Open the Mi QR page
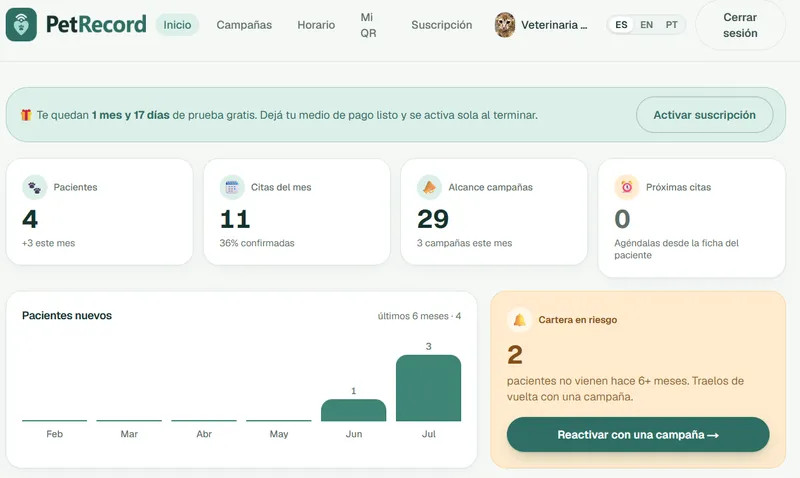The height and width of the screenshot is (478, 800). coord(368,25)
